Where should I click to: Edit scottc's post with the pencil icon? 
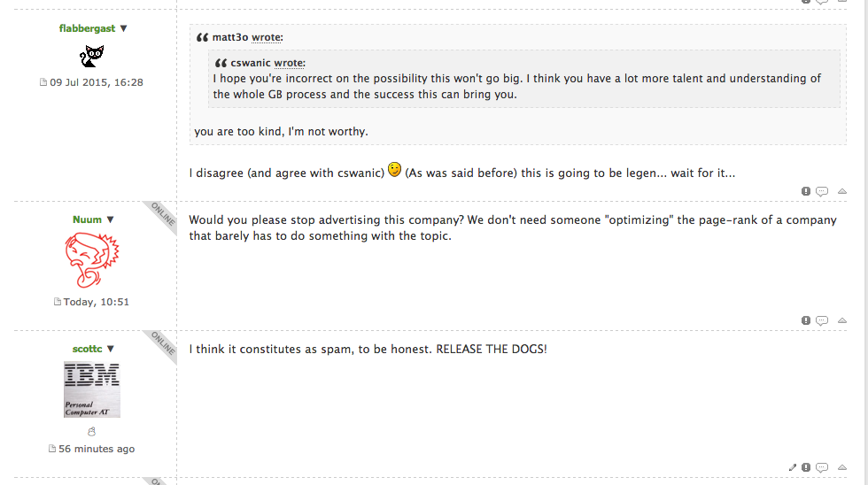pos(793,467)
